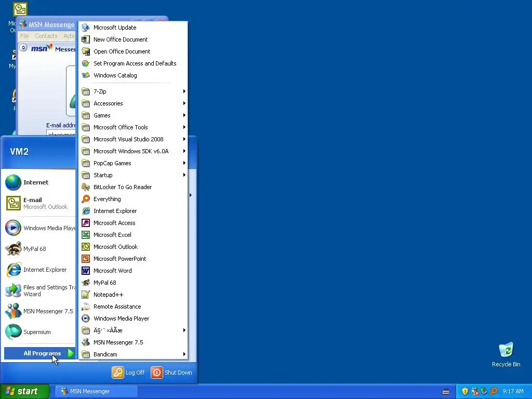The width and height of the screenshot is (532, 399).
Task: Launch Microsoft Outlook from programs list
Action: click(133, 247)
